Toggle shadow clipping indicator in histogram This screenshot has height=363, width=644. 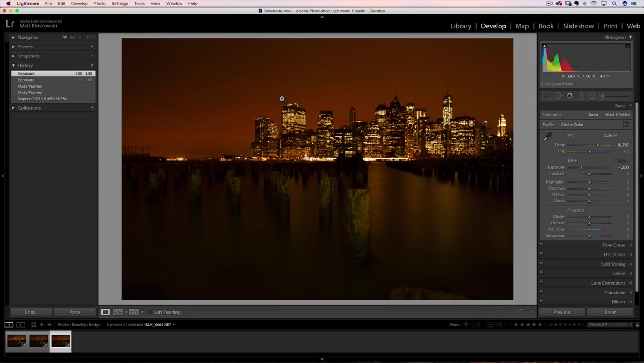(544, 46)
